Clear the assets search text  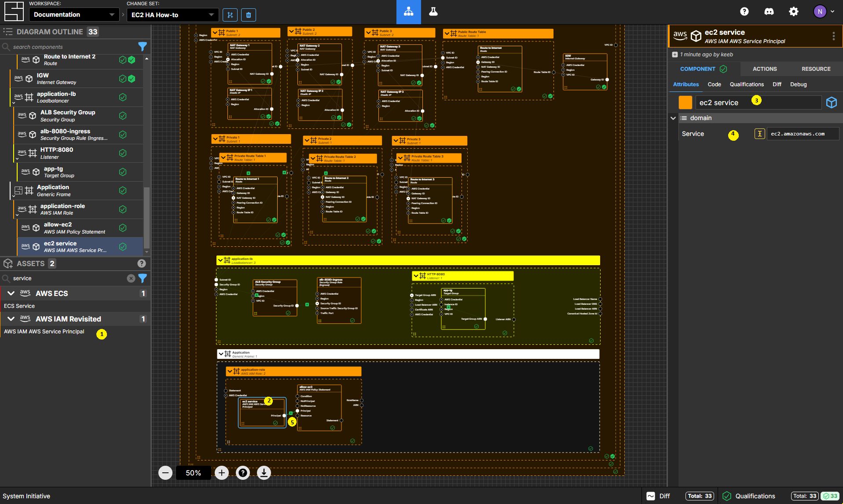coord(131,278)
